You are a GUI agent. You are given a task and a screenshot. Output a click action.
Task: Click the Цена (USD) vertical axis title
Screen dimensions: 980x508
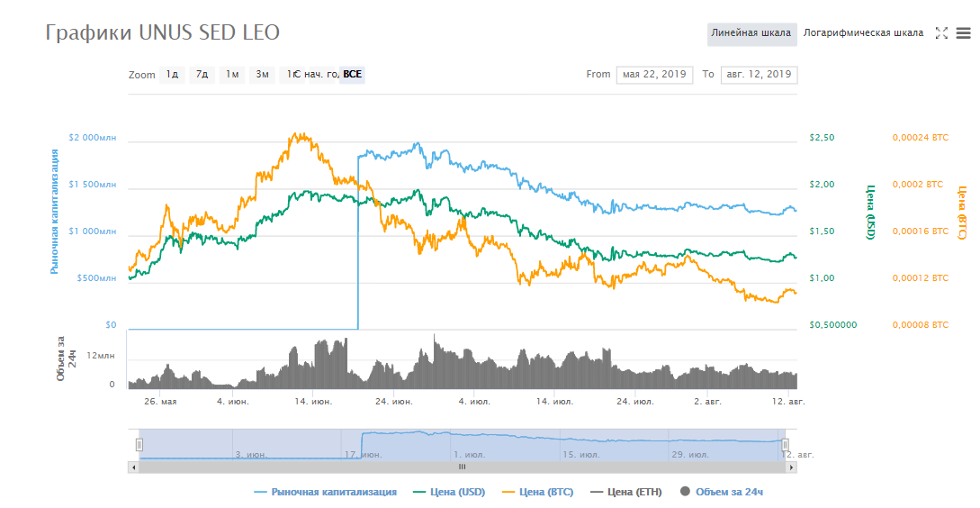(870, 212)
